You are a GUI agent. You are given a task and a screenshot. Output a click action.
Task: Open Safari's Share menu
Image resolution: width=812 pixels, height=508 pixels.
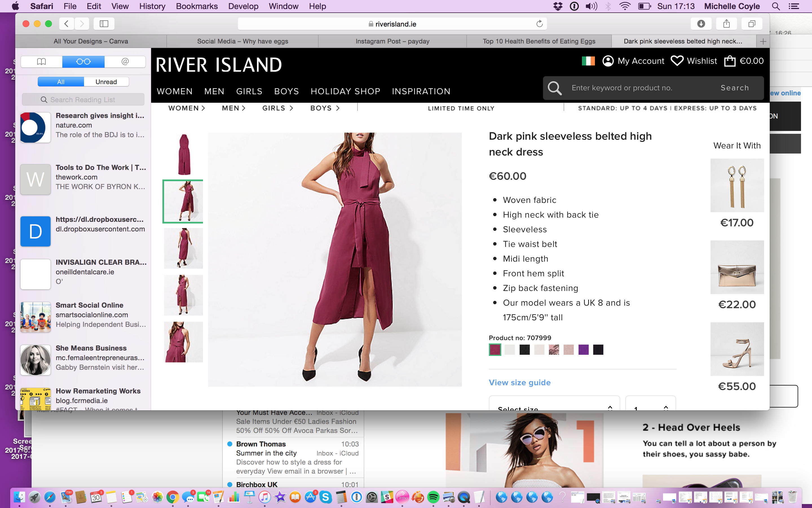727,23
